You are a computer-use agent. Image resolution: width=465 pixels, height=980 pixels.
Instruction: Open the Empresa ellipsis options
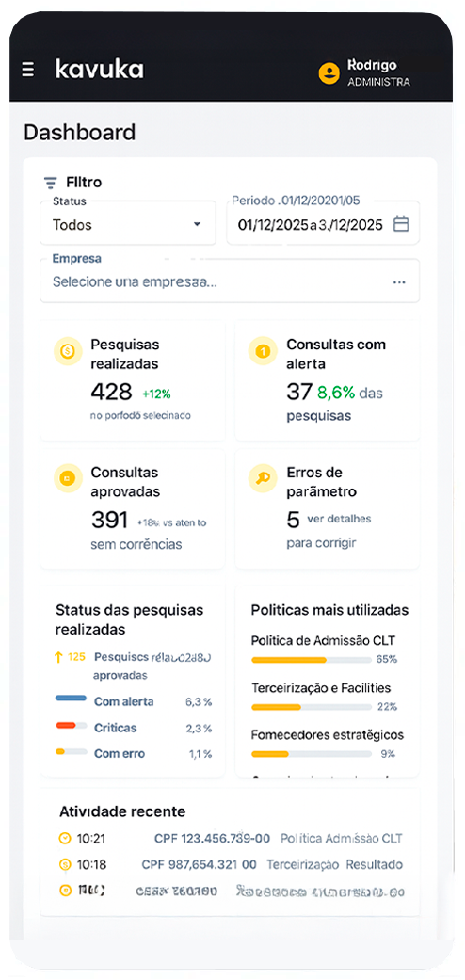point(399,282)
